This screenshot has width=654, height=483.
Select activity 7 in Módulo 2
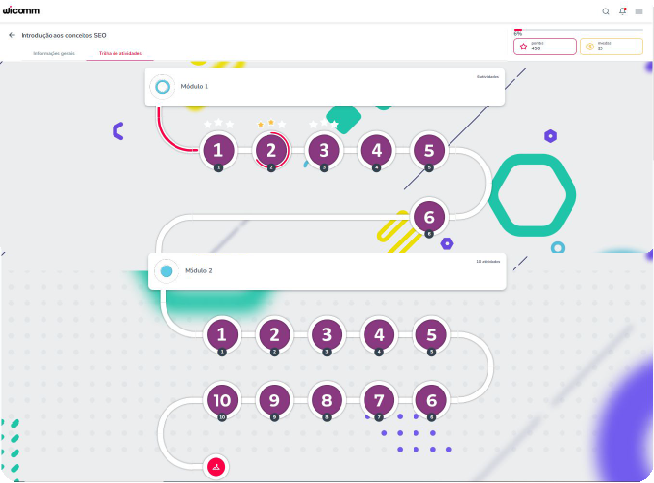379,399
